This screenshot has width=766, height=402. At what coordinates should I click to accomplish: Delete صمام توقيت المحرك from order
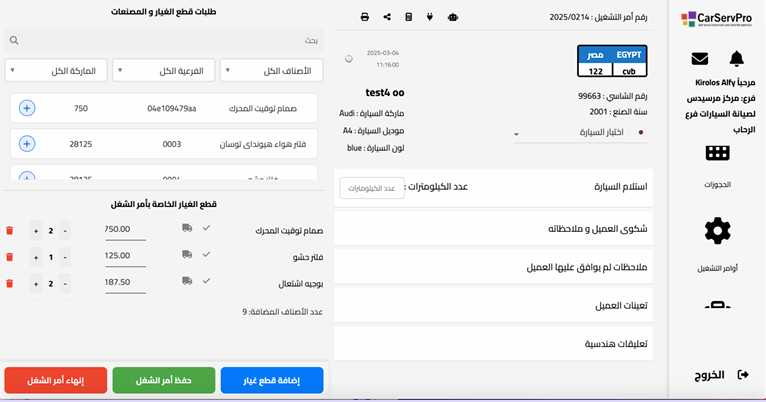click(9, 231)
